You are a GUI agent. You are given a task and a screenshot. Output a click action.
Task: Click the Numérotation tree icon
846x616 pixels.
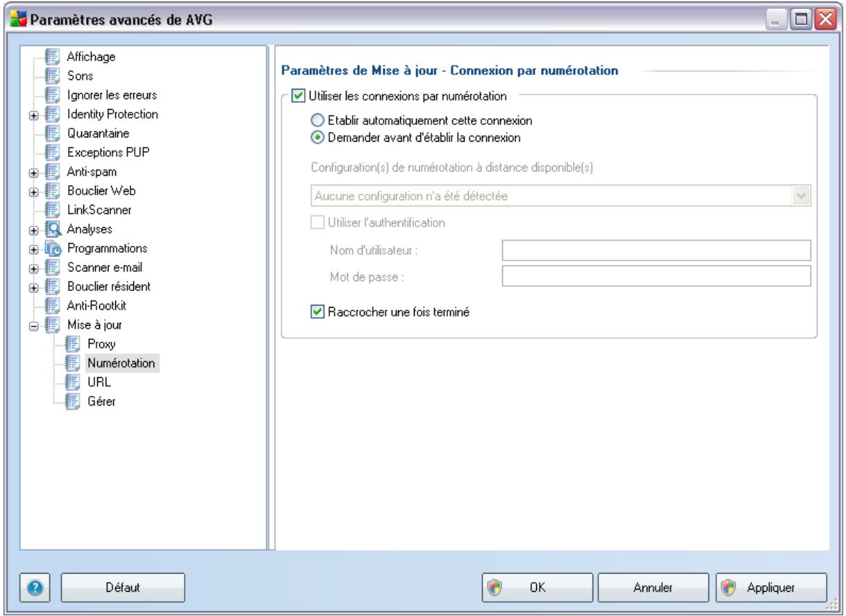(x=71, y=362)
